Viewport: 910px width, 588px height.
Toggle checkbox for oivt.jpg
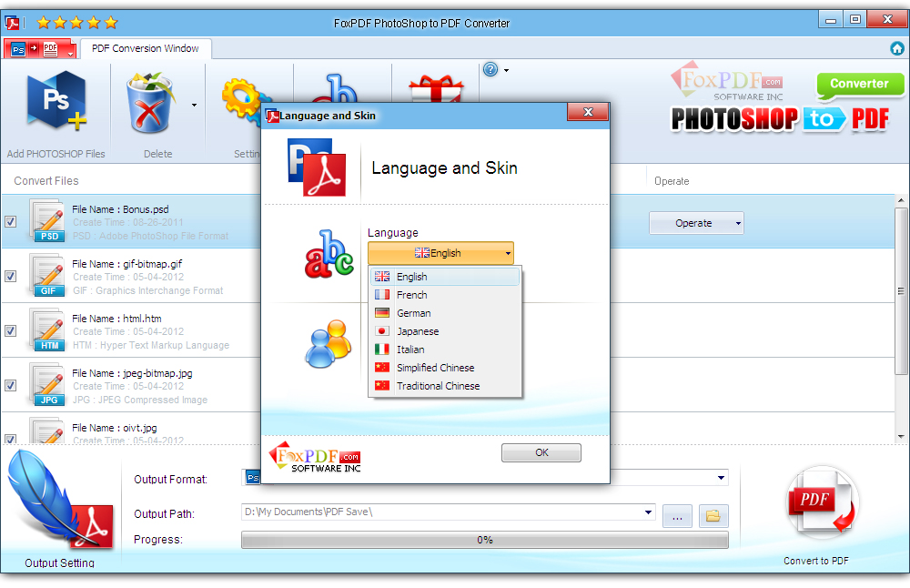click(x=10, y=439)
